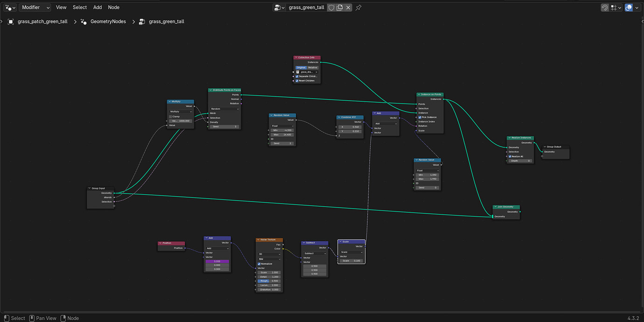Adjust the Roughness slider in Noise Texture
Viewport: 644px width, 322px height.
coord(269,281)
